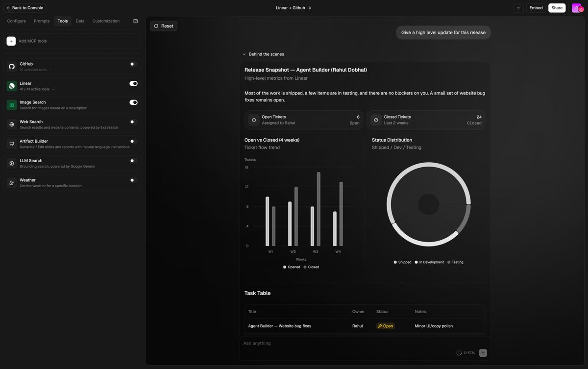
Task: Click the user message about release update
Action: point(443,33)
